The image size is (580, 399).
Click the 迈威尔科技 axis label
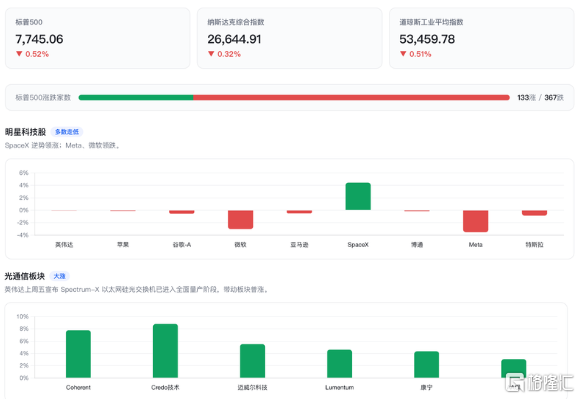pos(253,388)
